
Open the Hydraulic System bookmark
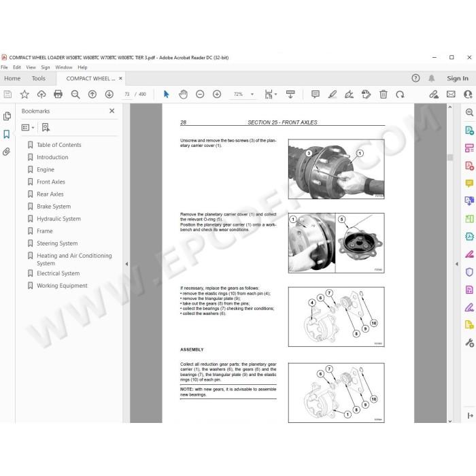coord(58,218)
